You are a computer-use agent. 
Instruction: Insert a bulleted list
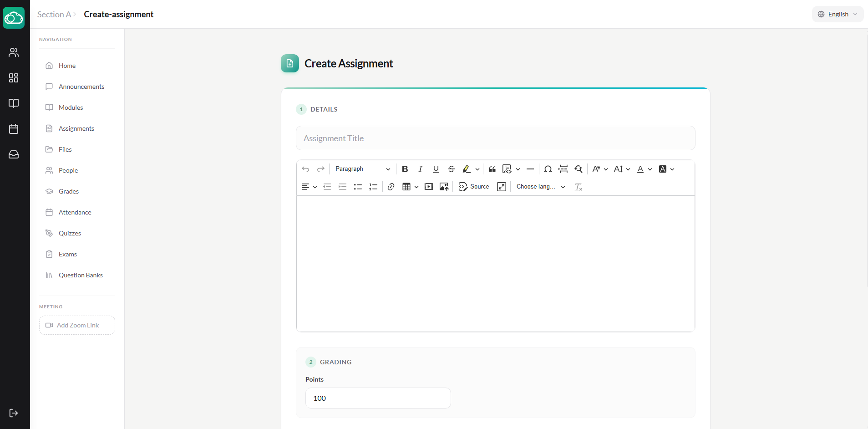point(358,187)
